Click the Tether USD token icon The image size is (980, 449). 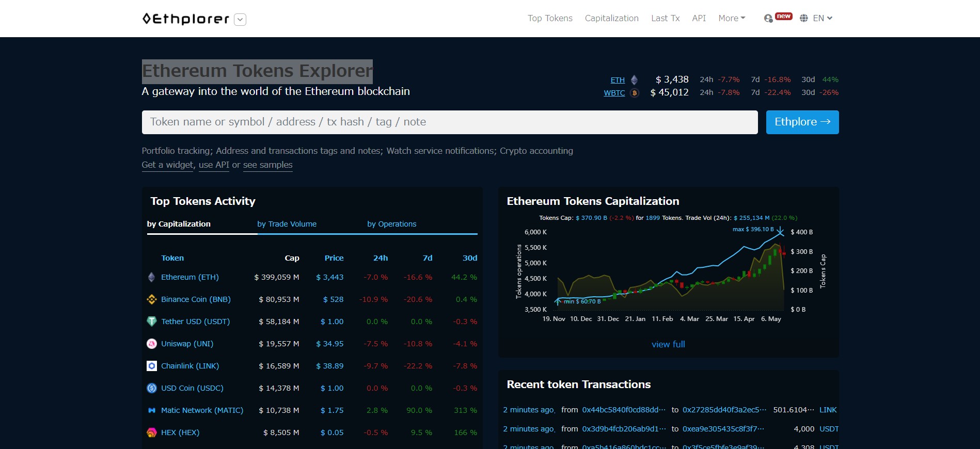tap(152, 322)
